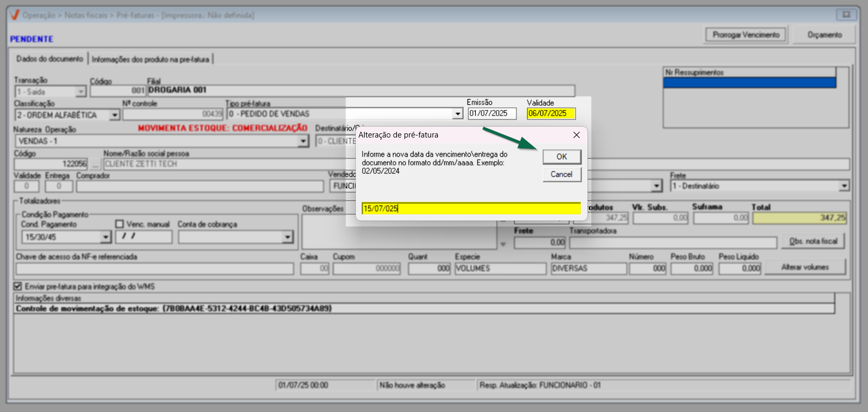Click the Número volumes field
The height and width of the screenshot is (412, 868).
[x=648, y=268]
